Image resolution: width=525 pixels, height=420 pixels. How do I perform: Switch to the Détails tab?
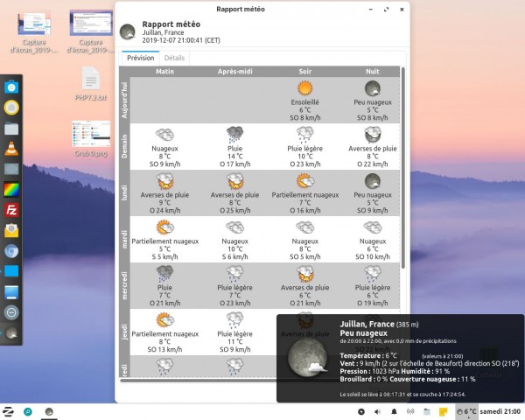(174, 58)
